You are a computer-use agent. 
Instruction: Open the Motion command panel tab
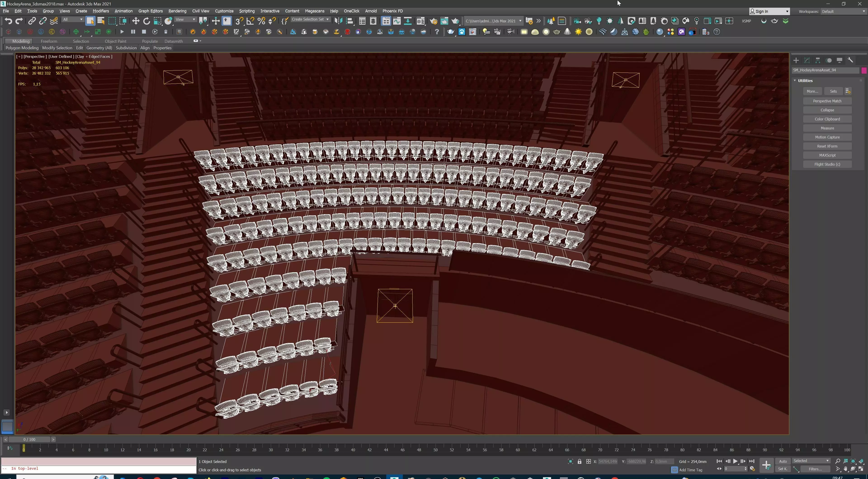point(829,60)
